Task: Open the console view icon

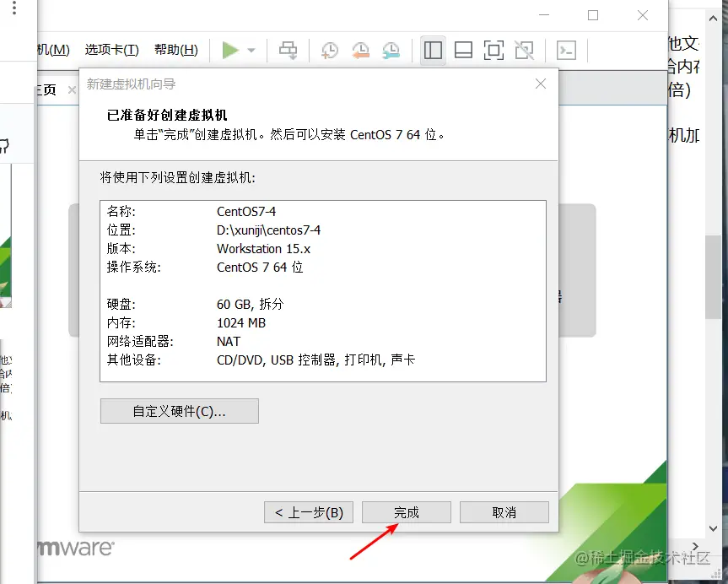Action: point(566,50)
